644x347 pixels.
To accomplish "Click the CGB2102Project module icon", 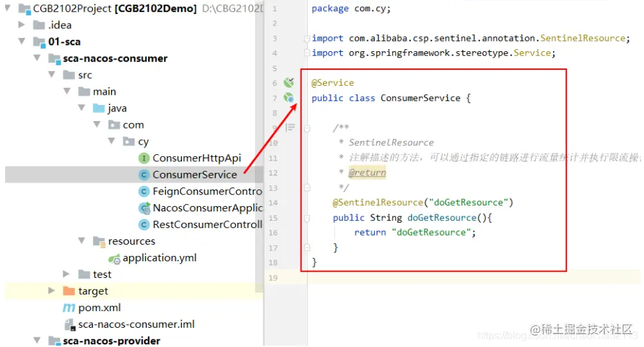I will pyautogui.click(x=24, y=8).
